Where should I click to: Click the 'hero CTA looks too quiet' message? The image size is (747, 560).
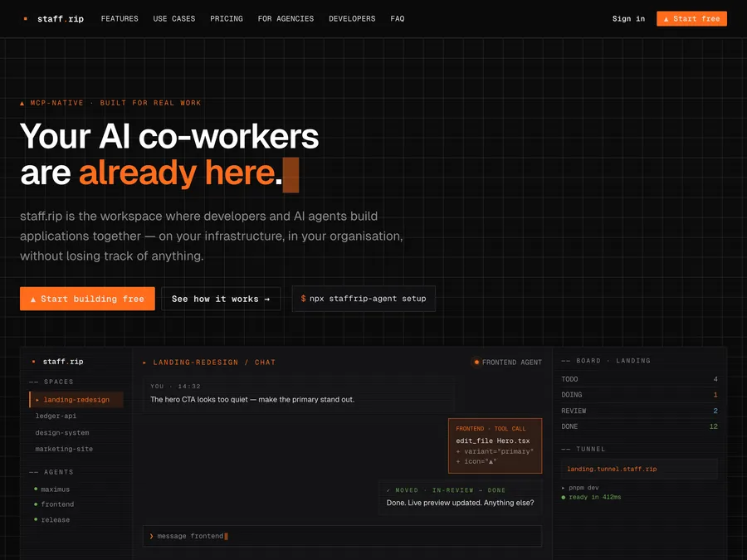[x=298, y=393]
